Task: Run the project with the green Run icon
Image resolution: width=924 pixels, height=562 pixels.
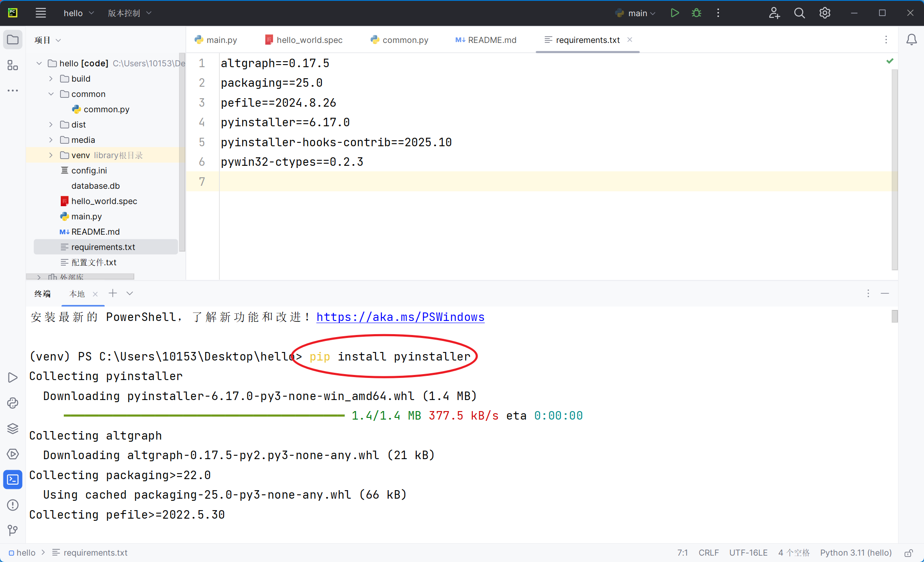Action: [675, 13]
